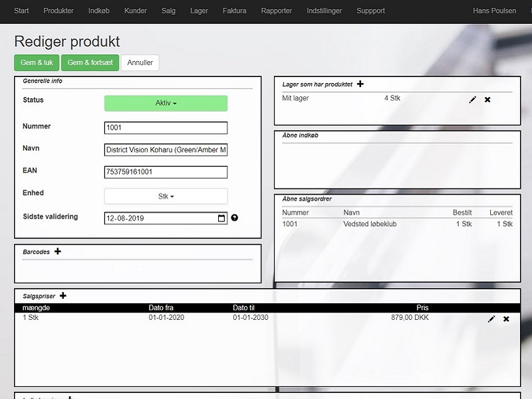
Task: Click the 1 Stk quantity in Salgspriser
Action: (x=31, y=318)
